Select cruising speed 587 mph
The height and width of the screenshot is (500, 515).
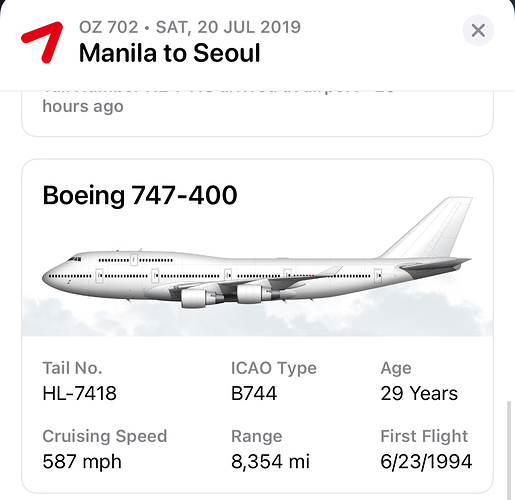(82, 462)
